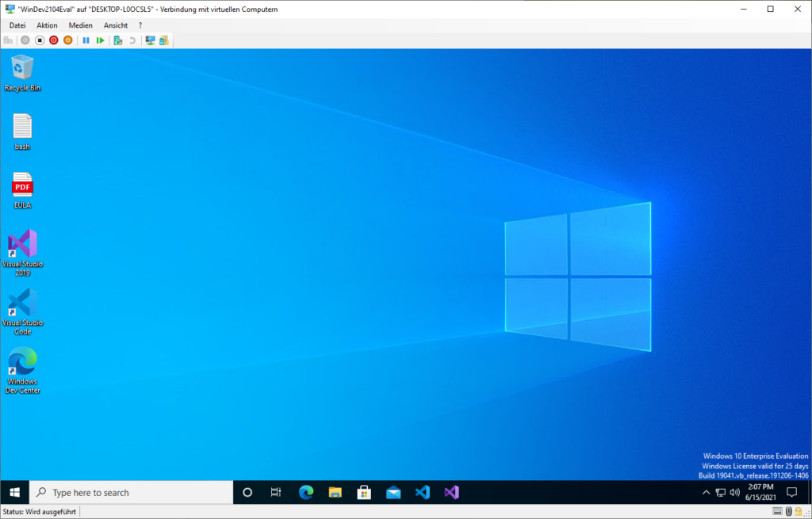Viewport: 812px width, 519px height.
Task: Toggle the enhanced session monitor icon
Action: pyautogui.click(x=150, y=40)
